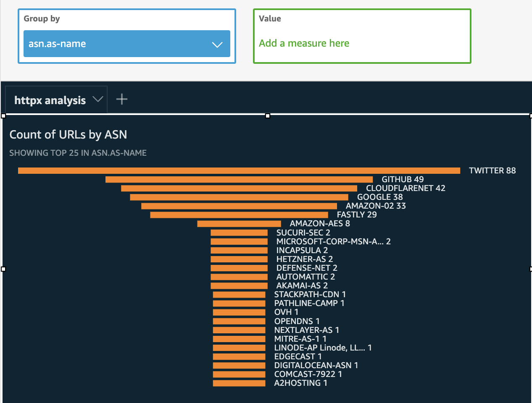Click the 'OPENDNS 1' label
This screenshot has height=403, width=532.
point(297,321)
